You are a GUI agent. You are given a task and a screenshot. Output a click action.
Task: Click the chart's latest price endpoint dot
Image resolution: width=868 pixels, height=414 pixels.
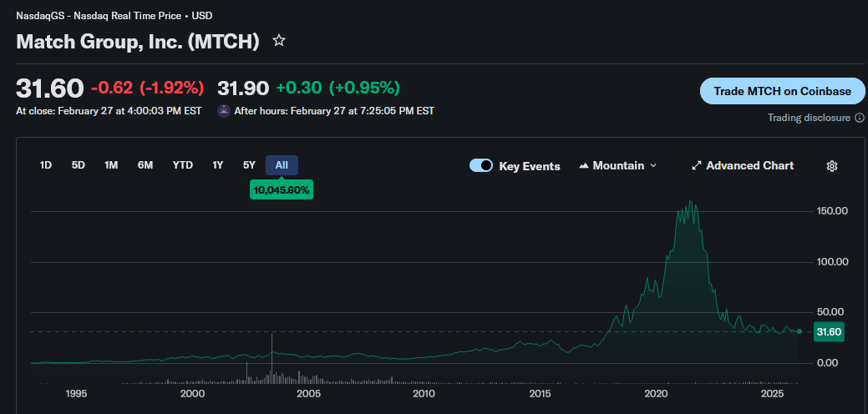click(x=799, y=331)
